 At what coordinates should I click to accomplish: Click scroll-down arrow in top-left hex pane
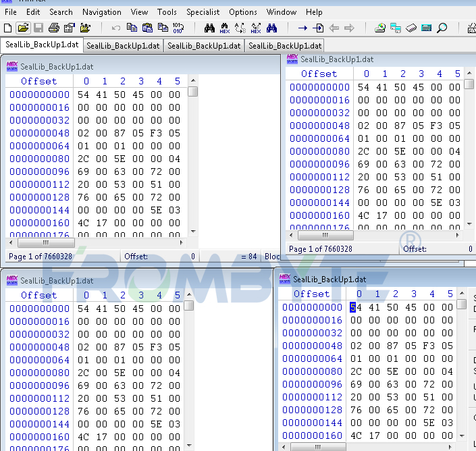click(x=193, y=232)
